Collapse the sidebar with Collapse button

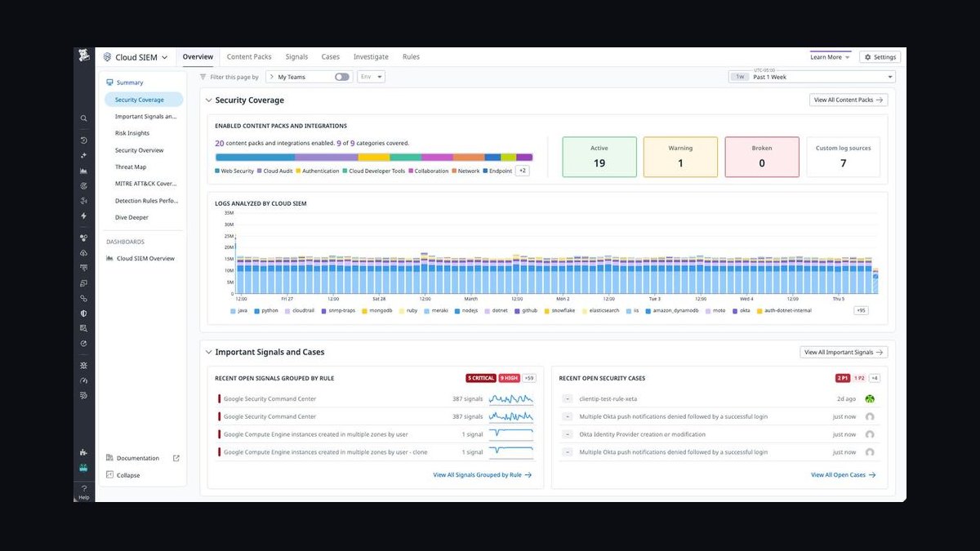click(122, 475)
